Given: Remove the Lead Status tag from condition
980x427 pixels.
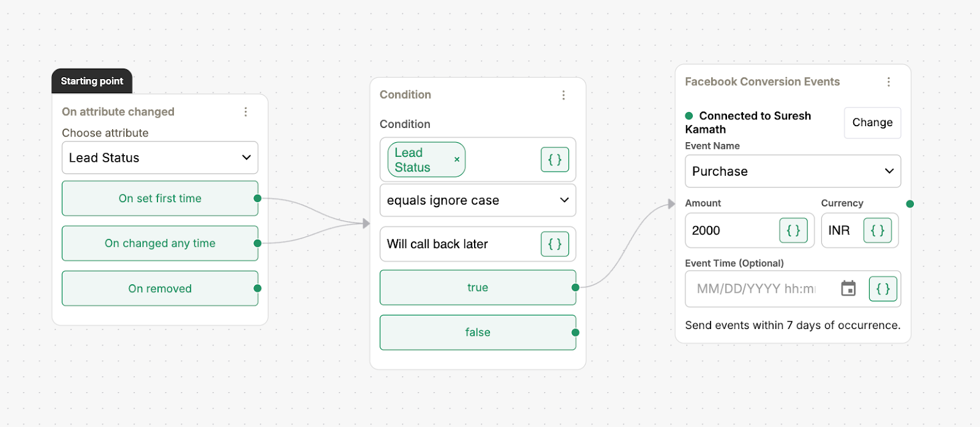Looking at the screenshot, I should (457, 159).
